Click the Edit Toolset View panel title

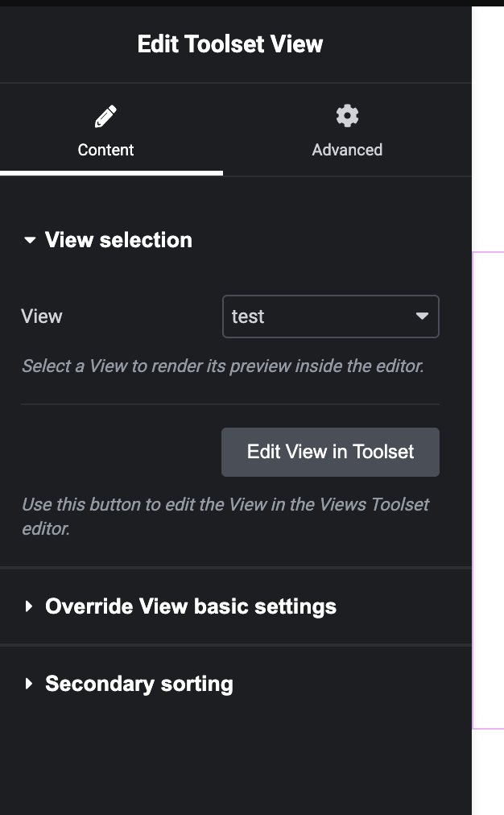pos(230,44)
